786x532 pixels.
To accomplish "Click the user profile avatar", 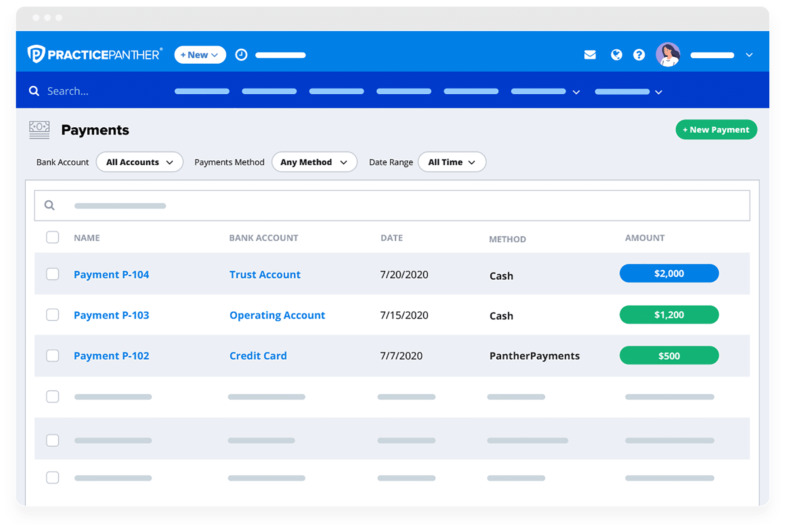I will click(668, 55).
